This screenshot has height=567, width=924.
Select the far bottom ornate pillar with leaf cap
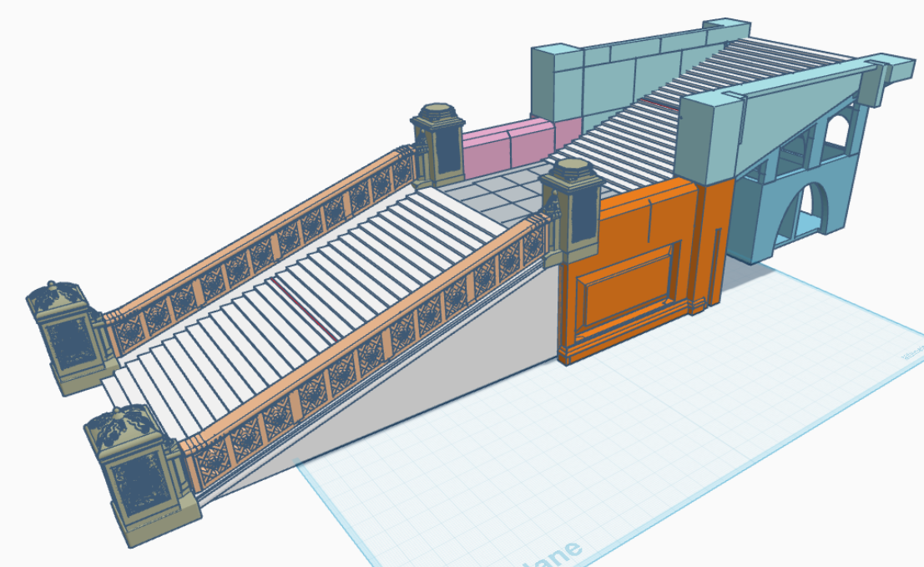click(67, 338)
